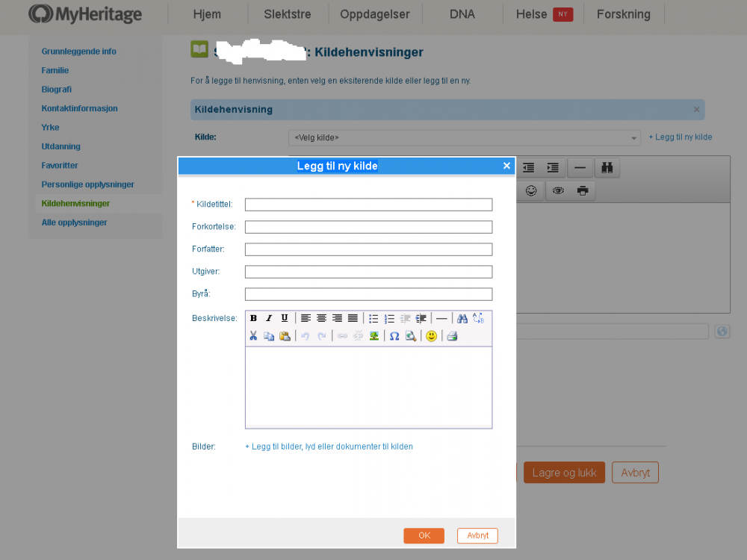
Task: Click the clipboard paste icon
Action: [285, 336]
